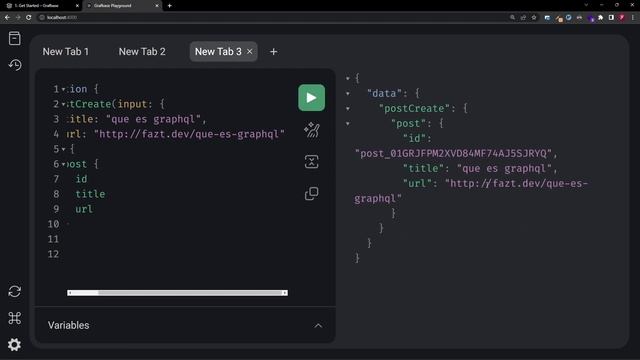640x360 pixels.
Task: Collapse the fold arrow on editor line 5
Action: tap(63, 149)
